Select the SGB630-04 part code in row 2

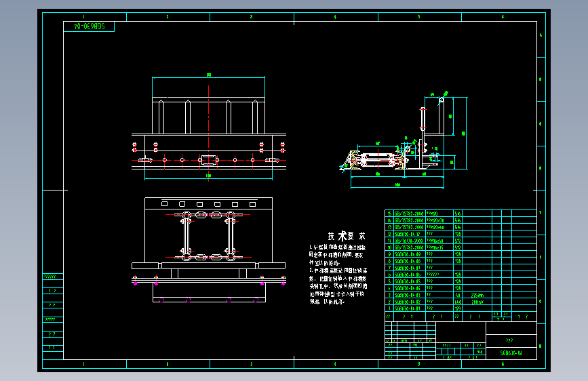(x=408, y=302)
